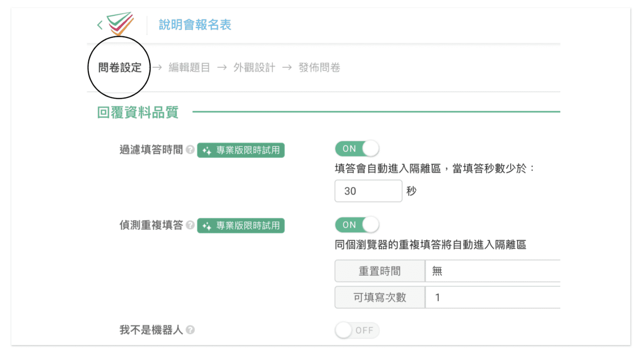Disable the 偵測重複填答 switch
The height and width of the screenshot is (353, 644).
(x=357, y=225)
